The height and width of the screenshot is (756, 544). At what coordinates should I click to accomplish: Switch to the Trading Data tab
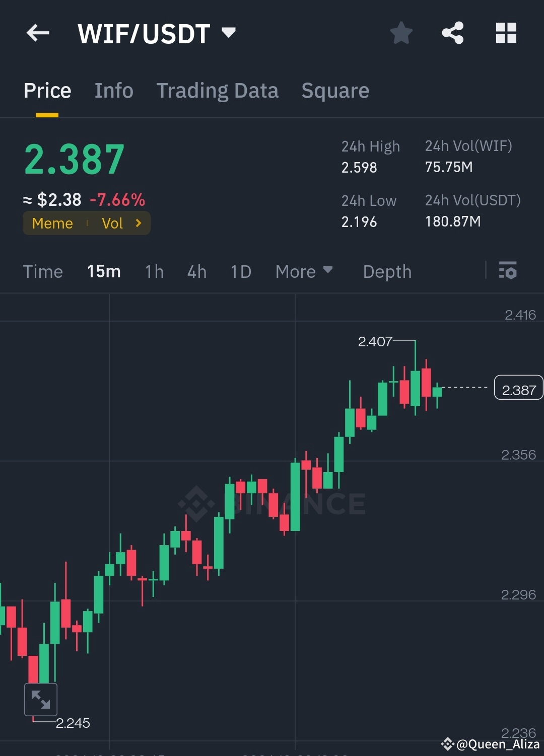point(218,91)
